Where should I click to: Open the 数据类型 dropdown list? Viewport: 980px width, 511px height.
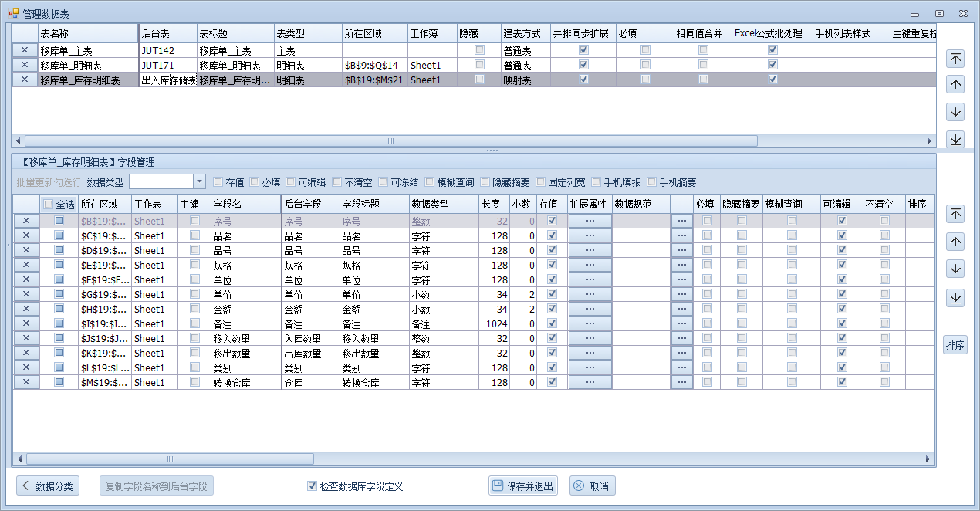click(199, 181)
